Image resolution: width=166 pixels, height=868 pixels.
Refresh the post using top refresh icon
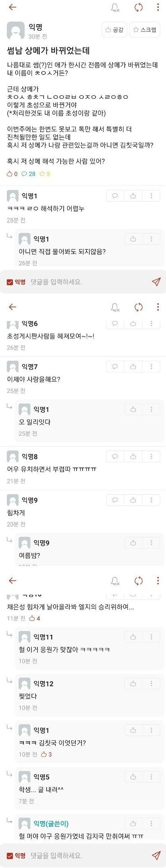tap(139, 8)
